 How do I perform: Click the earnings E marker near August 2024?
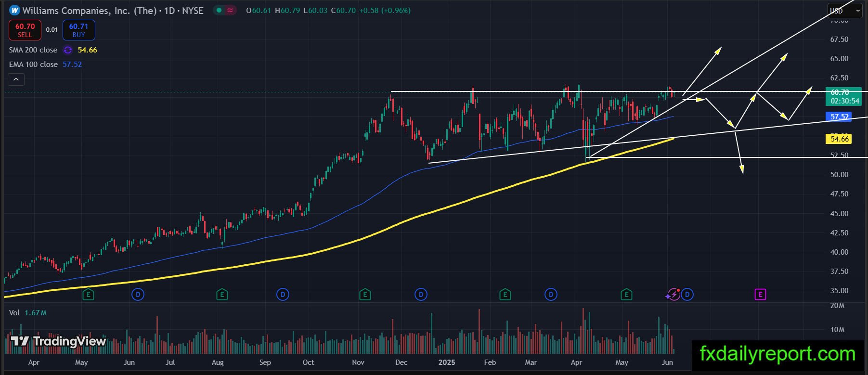click(222, 294)
